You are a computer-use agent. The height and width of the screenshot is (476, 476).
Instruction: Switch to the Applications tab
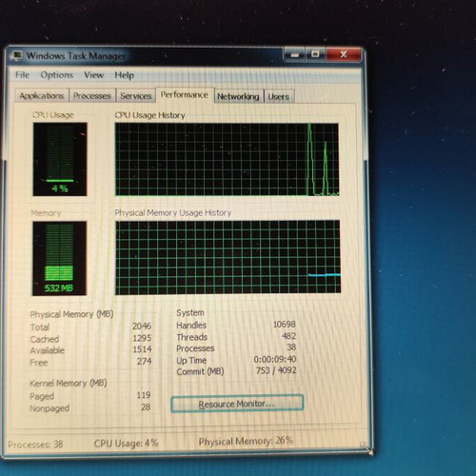(42, 96)
